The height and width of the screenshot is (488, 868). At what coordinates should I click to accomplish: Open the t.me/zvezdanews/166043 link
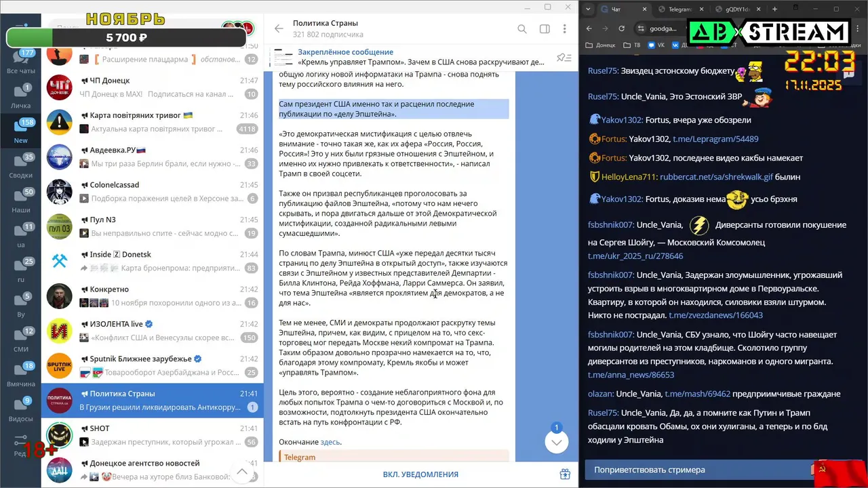tap(715, 315)
